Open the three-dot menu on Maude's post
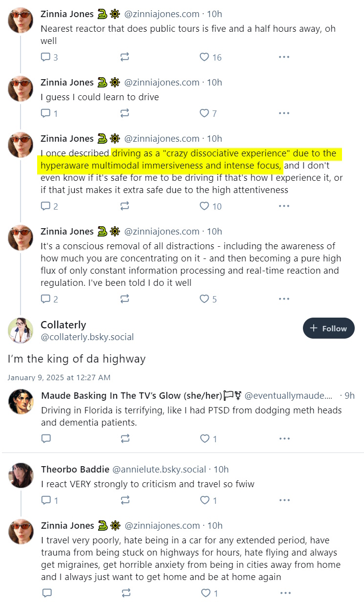The height and width of the screenshot is (602, 364). click(x=284, y=439)
